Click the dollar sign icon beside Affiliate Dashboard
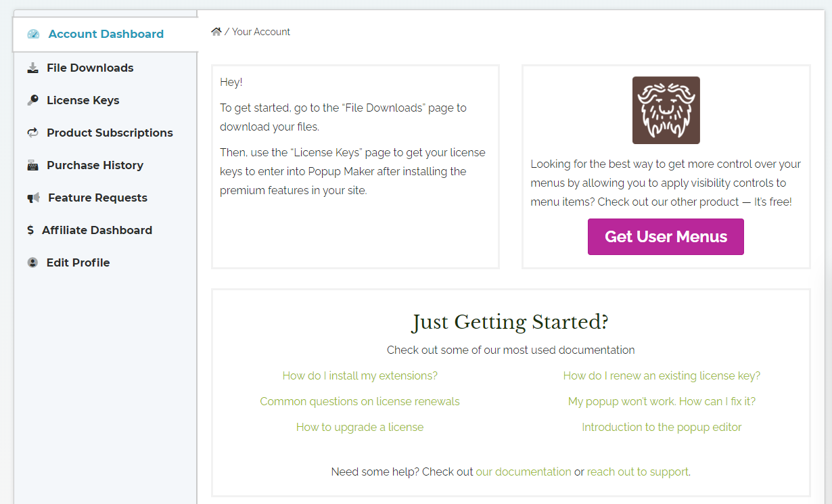This screenshot has height=504, width=832. [x=30, y=230]
